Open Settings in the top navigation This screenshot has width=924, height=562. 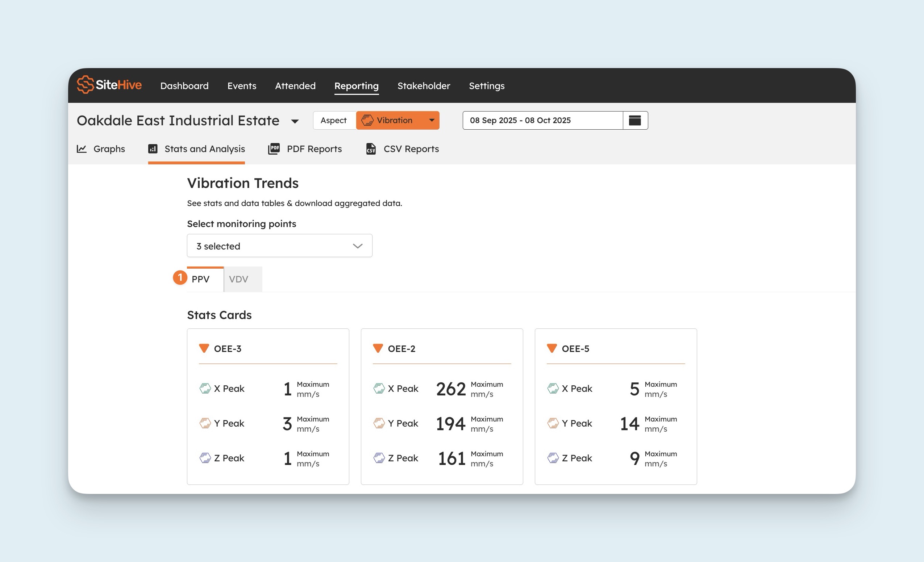coord(486,86)
